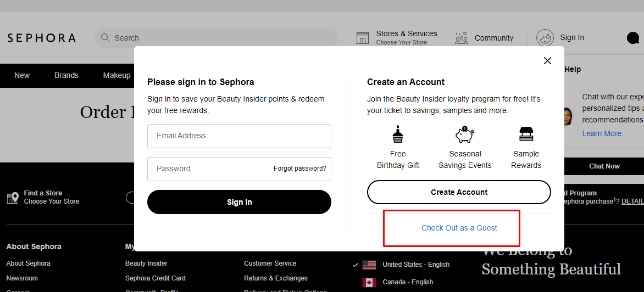Viewport: 644px width, 292px height.
Task: Close the sign-in dialog with X
Action: coord(547,61)
